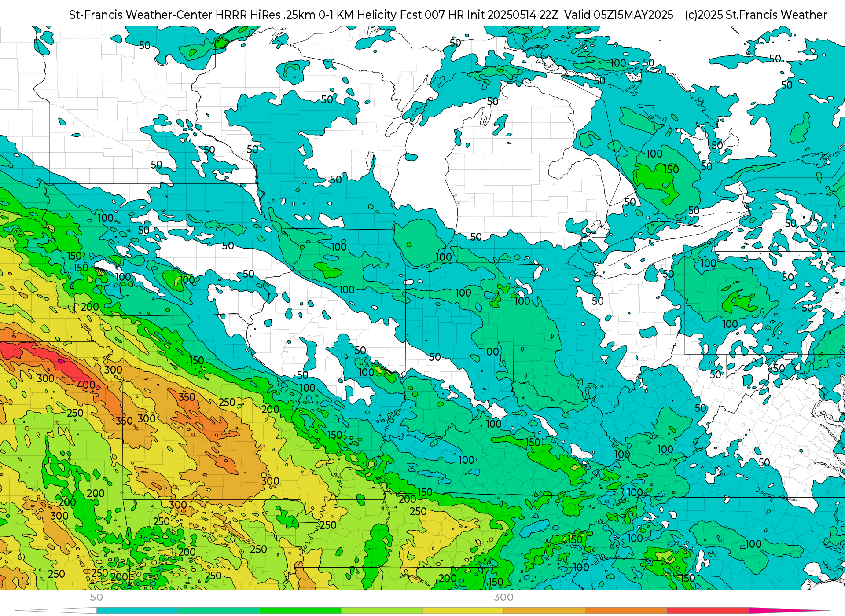Click the yellow segment of the legend
Viewport: 845px width, 616px height.
click(x=463, y=611)
